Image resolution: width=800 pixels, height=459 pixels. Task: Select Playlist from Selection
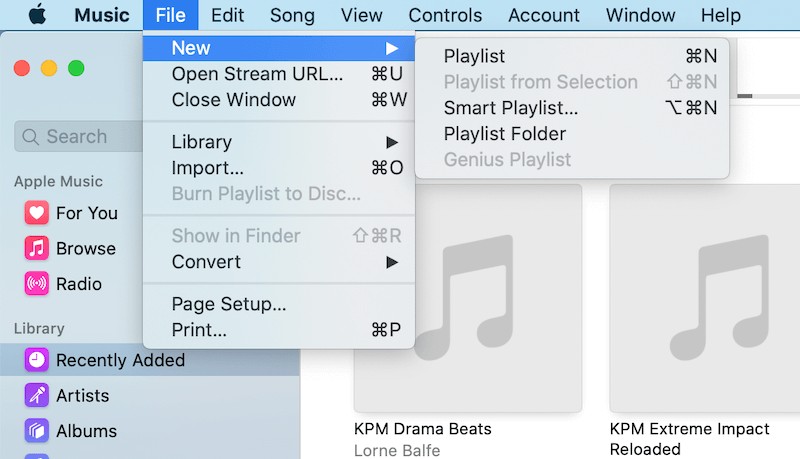click(572, 82)
